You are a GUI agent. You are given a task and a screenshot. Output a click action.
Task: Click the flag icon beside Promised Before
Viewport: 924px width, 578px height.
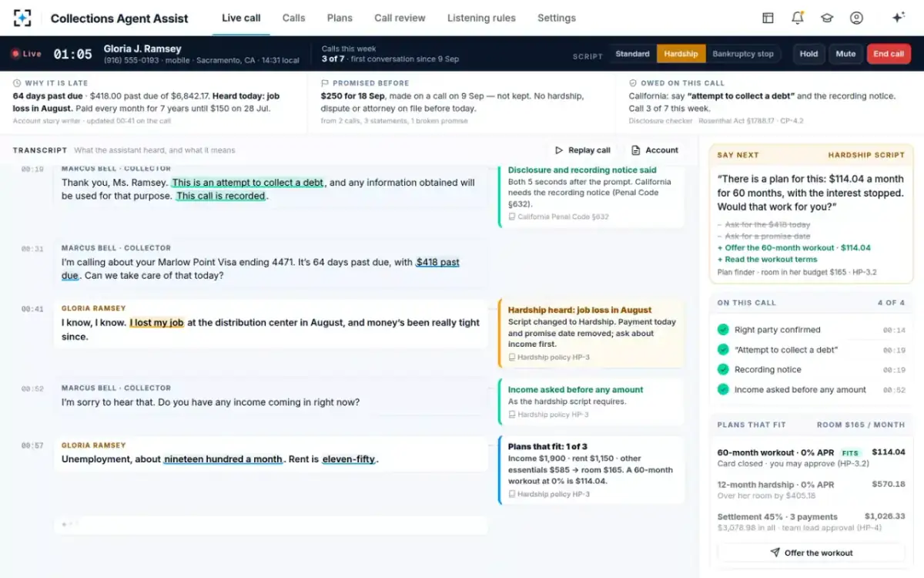(325, 83)
